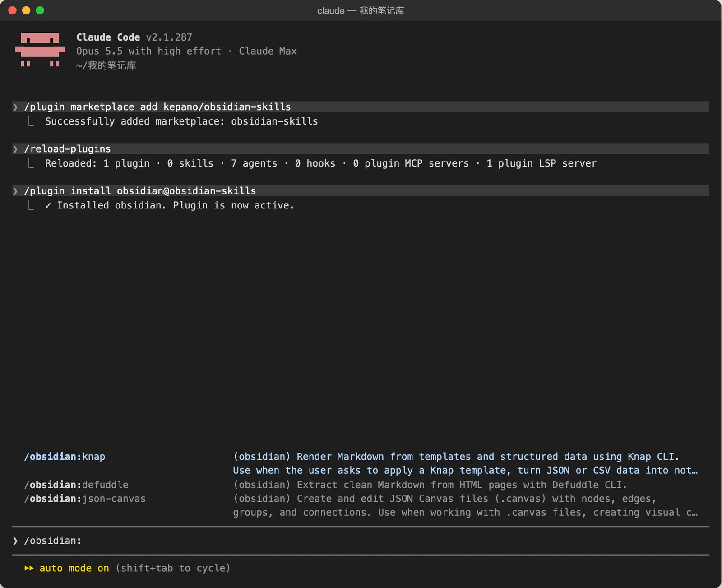Select the /obsidian:knap suggestion
Screen dimensions: 722x588
(x=65, y=457)
